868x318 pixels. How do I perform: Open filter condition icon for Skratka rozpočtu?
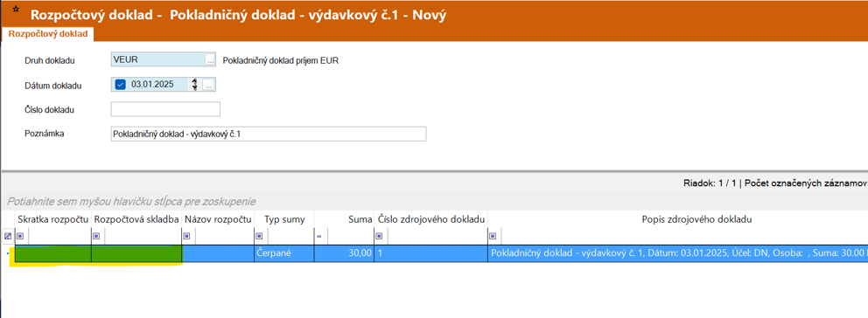click(20, 236)
